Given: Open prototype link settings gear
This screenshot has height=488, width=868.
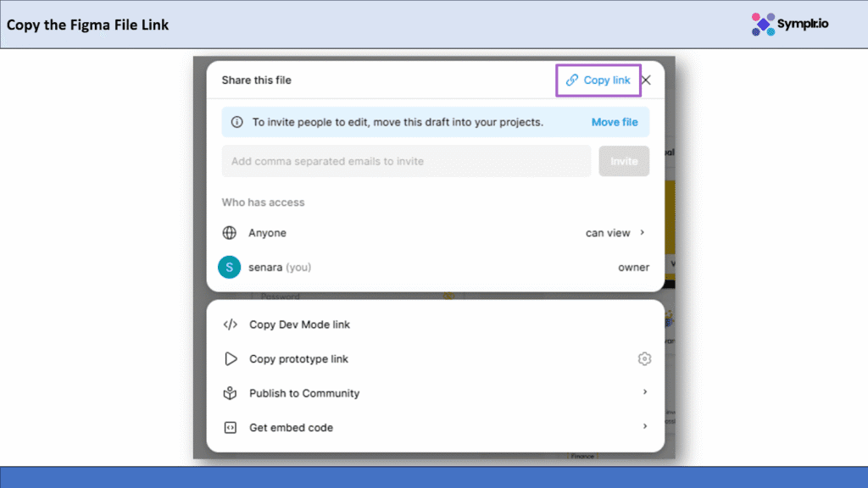Looking at the screenshot, I should (x=644, y=359).
